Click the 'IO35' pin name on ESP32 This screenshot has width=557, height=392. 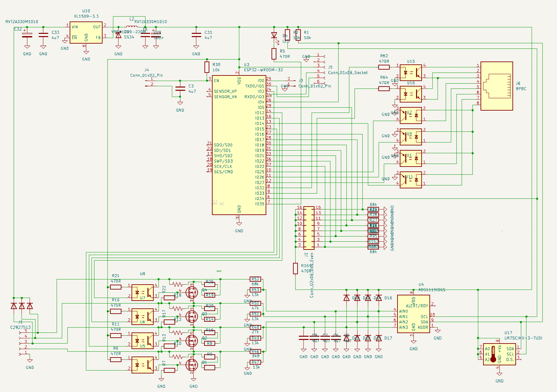[260, 204]
